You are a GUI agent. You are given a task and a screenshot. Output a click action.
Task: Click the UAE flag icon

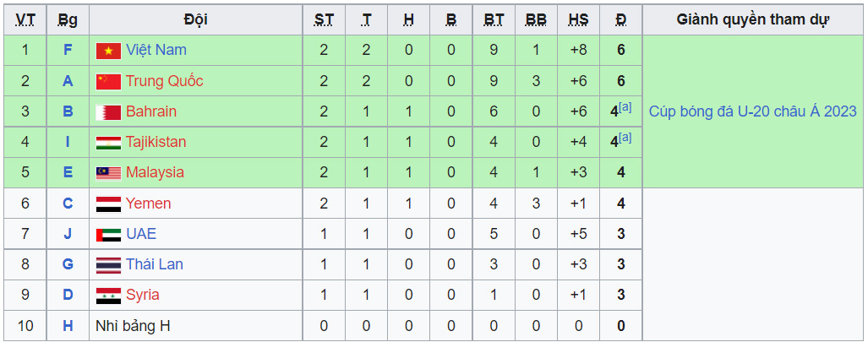coord(108,234)
